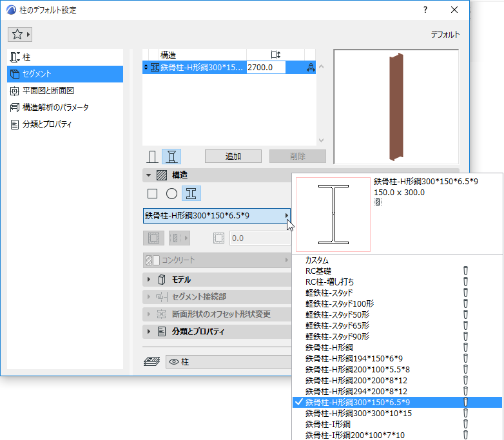The image size is (504, 440).
Task: Open 構造解析のパラメータ page in sidebar
Action: coord(65,108)
